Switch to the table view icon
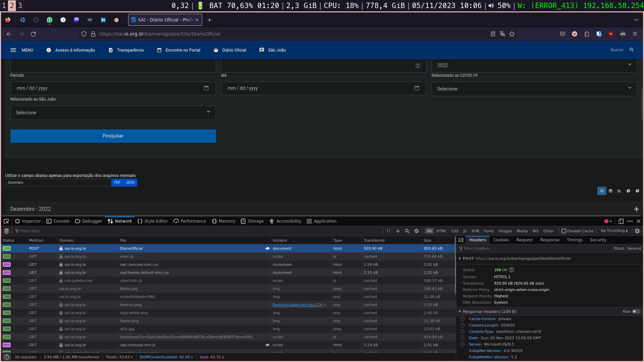The height and width of the screenshot is (362, 644). [x=610, y=191]
